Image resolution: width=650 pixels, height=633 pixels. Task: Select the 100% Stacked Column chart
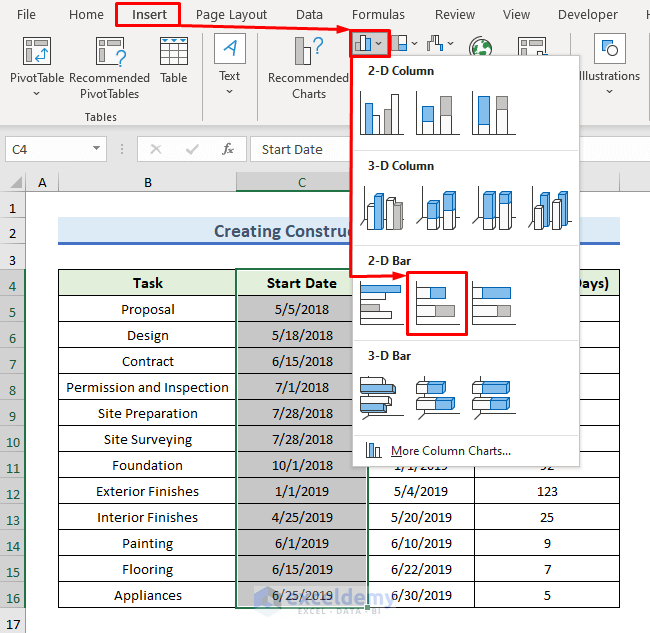pos(494,113)
